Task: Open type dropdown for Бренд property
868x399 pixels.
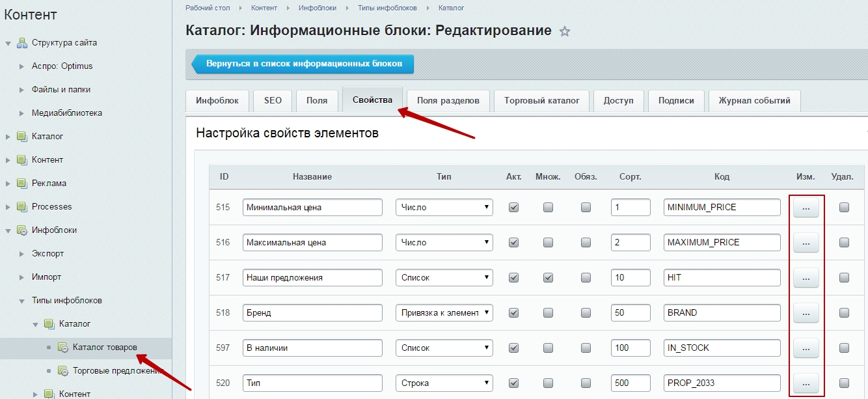Action: point(444,313)
